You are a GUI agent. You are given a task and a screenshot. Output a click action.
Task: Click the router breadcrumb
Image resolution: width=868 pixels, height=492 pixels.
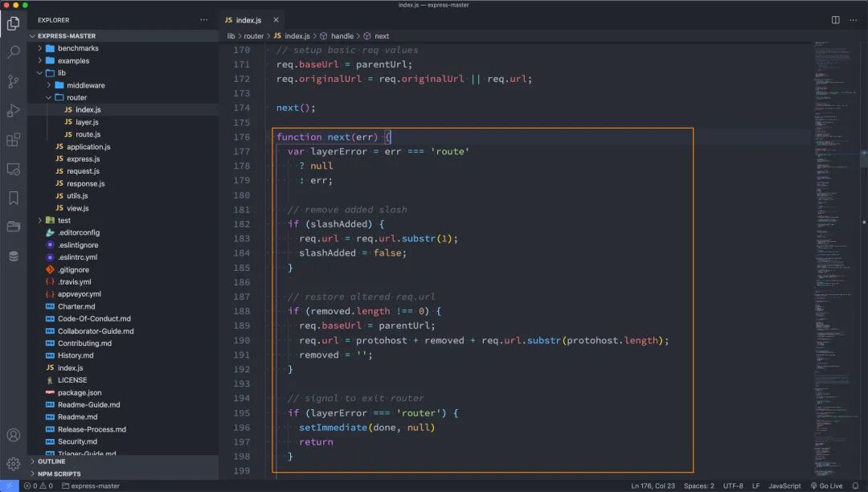(253, 36)
